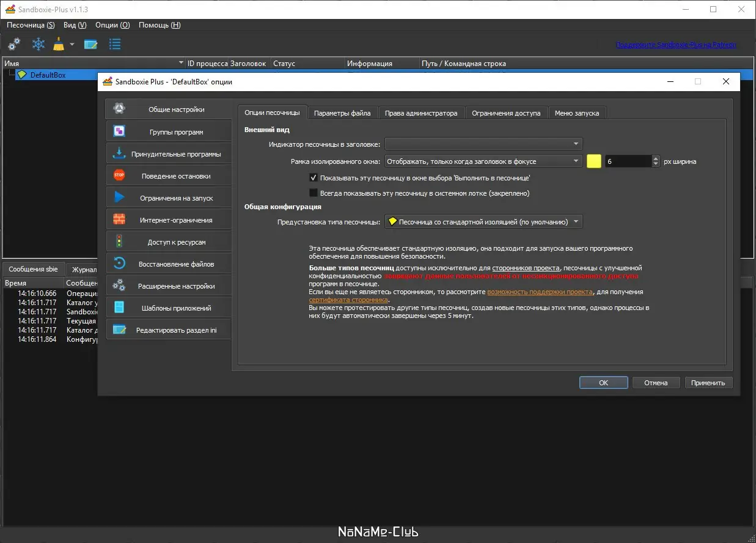The width and height of the screenshot is (756, 543).
Task: Open the Доступ к ресурсам section
Action: coord(169,242)
